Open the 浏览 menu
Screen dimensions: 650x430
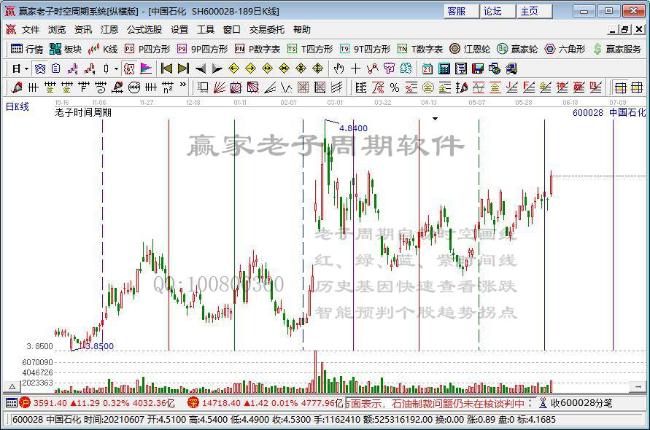tap(56, 30)
